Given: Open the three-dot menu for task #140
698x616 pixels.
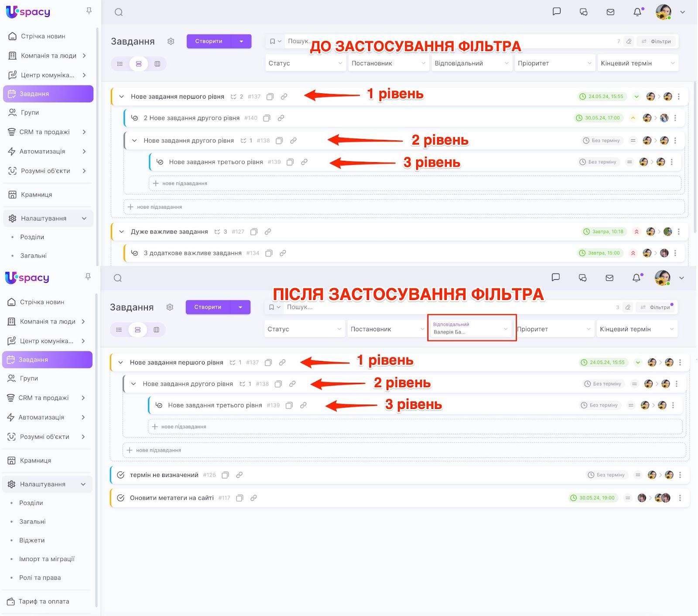Looking at the screenshot, I should [675, 118].
